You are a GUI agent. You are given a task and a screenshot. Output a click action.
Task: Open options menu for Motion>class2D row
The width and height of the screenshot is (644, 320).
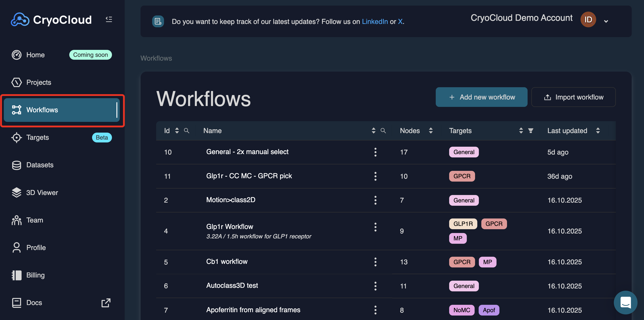click(375, 200)
